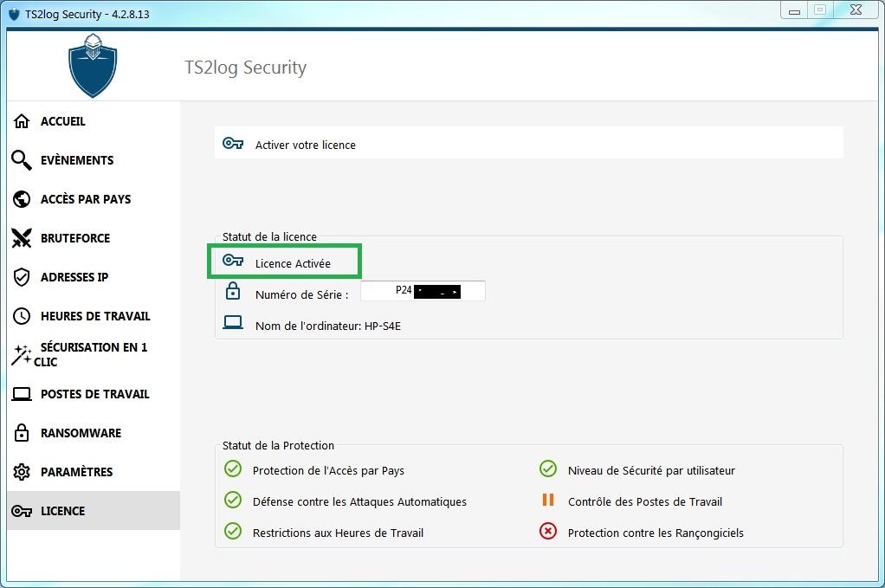Click the laptop icon for Postes de Travail

[22, 394]
